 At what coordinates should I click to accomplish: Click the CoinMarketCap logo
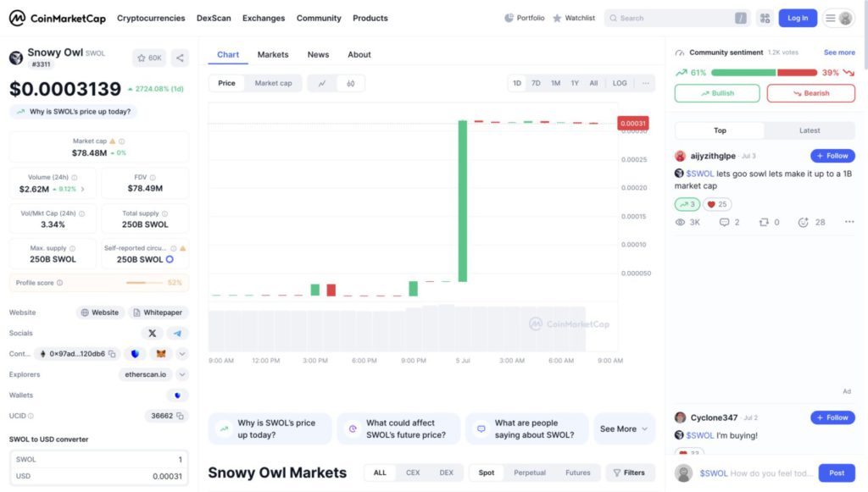coord(57,19)
